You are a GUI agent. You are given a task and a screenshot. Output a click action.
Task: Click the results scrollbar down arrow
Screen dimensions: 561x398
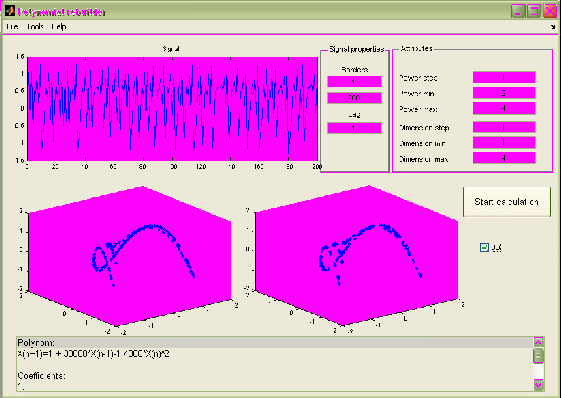pyautogui.click(x=538, y=385)
